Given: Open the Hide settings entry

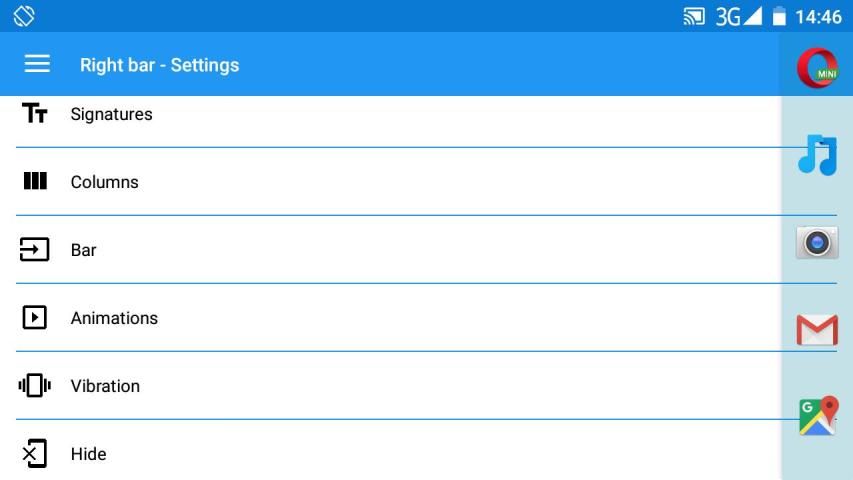Looking at the screenshot, I should tap(88, 454).
